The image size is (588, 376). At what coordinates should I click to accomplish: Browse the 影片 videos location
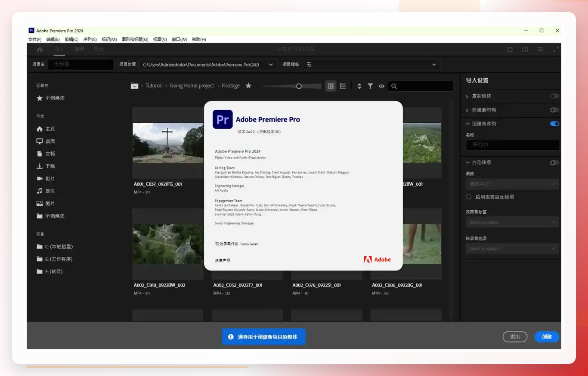click(x=46, y=179)
